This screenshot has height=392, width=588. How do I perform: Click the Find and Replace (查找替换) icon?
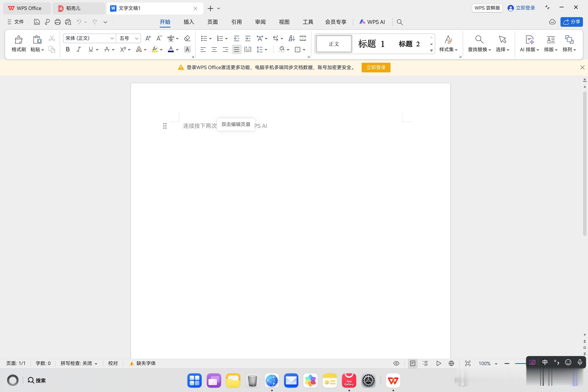coord(479,40)
